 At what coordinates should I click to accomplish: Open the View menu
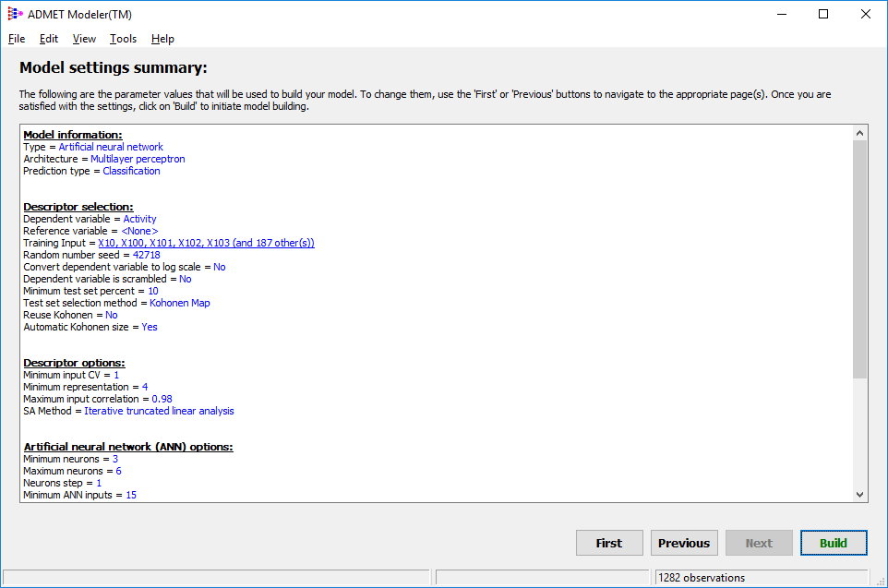[84, 39]
